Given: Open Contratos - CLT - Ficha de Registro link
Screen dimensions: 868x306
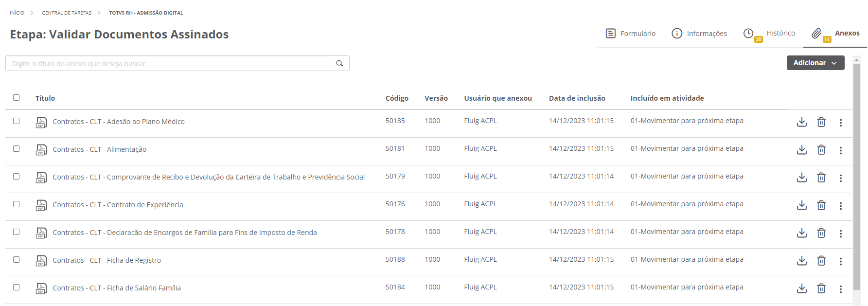Looking at the screenshot, I should click(x=107, y=260).
